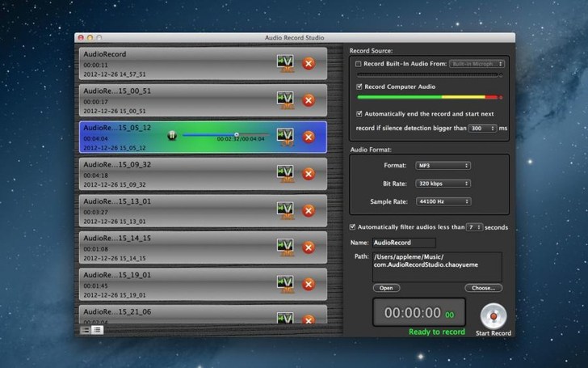The image size is (588, 368).
Task: Remove the AudioRe...15_14_15 recording
Action: 308,247
